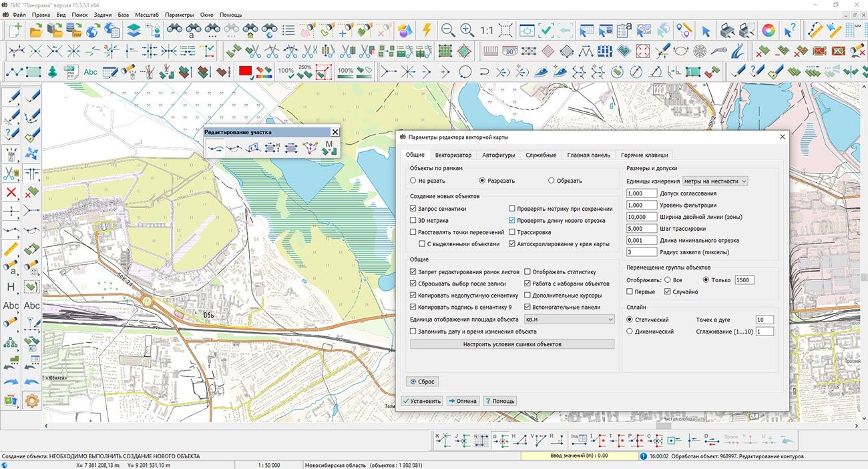868x469 pixels.
Task: Click the 1:1 scale toolbar button
Action: [x=486, y=31]
